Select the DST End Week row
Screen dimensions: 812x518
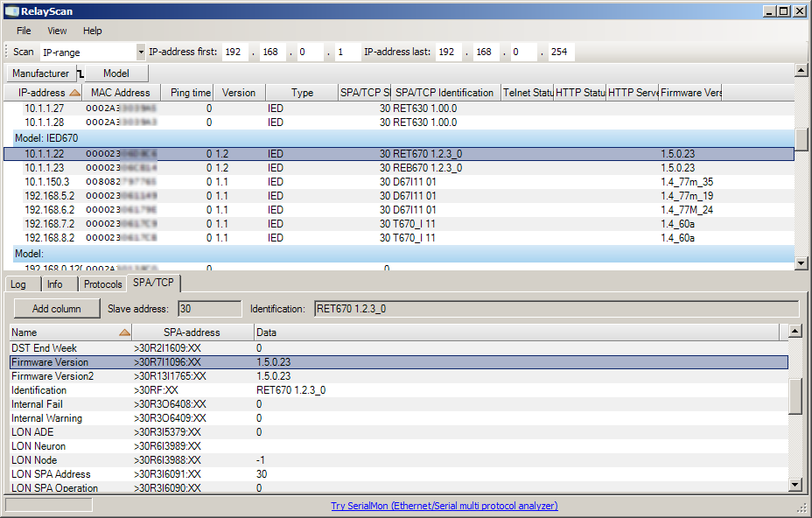(399, 348)
